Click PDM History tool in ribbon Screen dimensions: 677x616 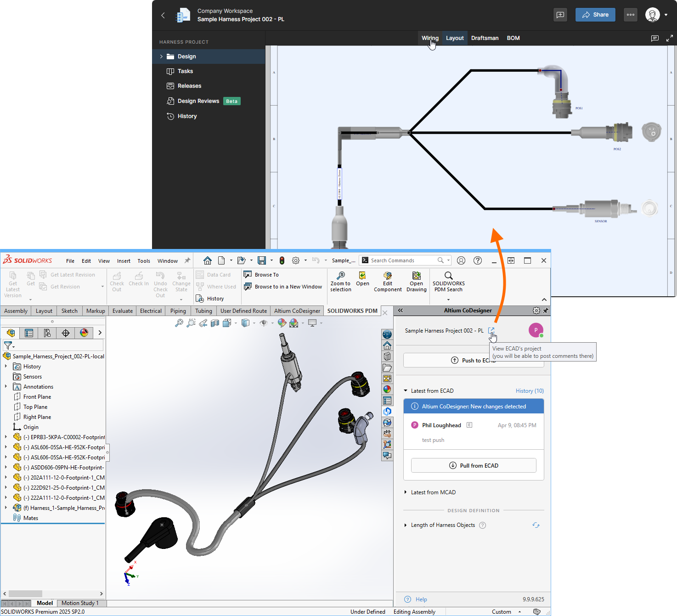[210, 299]
